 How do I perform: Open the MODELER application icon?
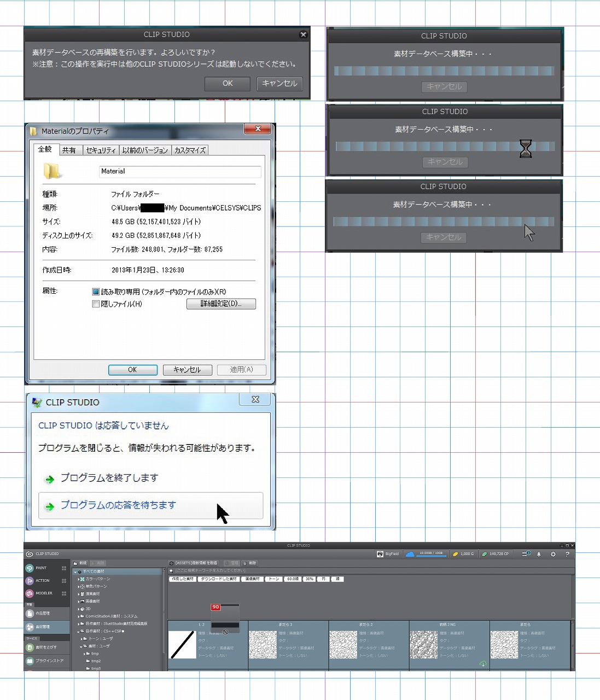[x=30, y=593]
